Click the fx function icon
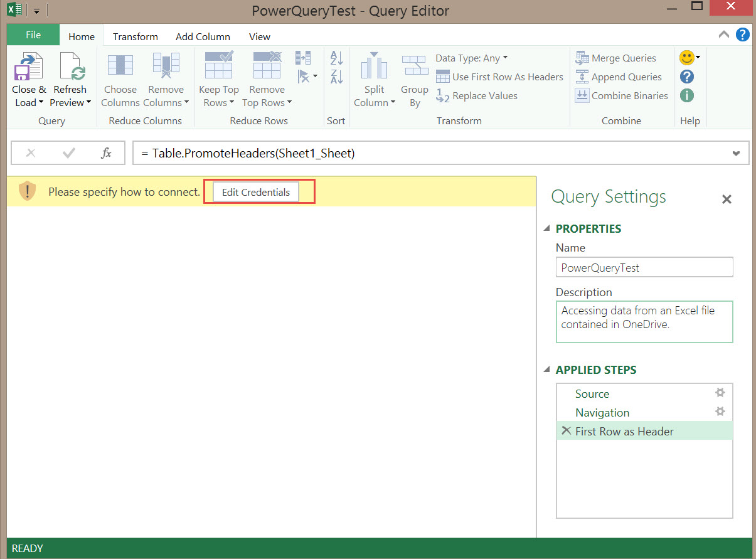The image size is (756, 559). [x=107, y=153]
